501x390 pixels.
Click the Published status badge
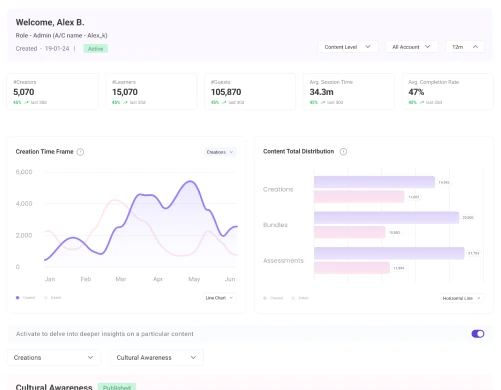(117, 387)
